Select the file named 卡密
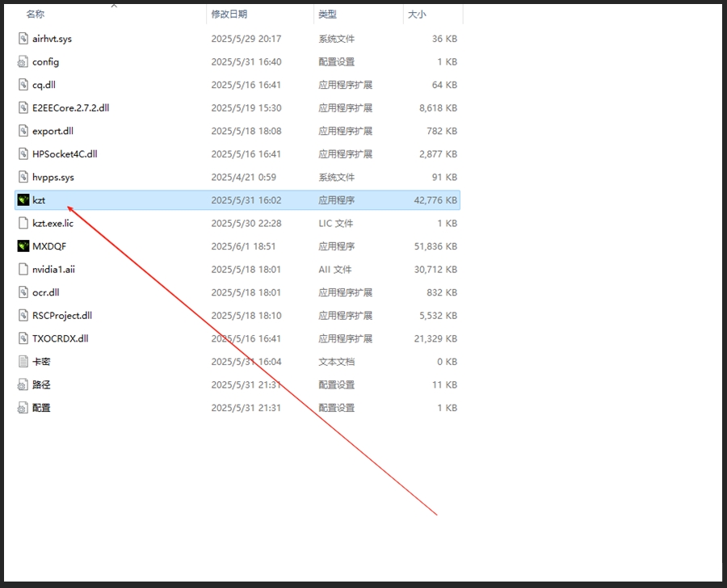 click(41, 362)
